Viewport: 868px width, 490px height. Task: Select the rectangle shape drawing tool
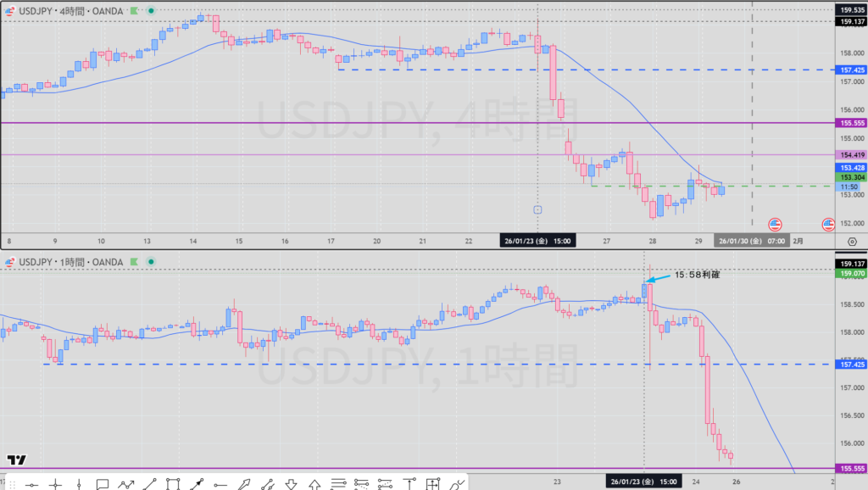(x=173, y=484)
